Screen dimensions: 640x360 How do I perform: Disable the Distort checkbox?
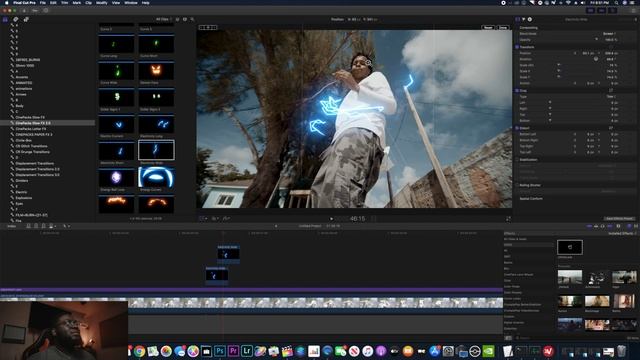(x=517, y=128)
